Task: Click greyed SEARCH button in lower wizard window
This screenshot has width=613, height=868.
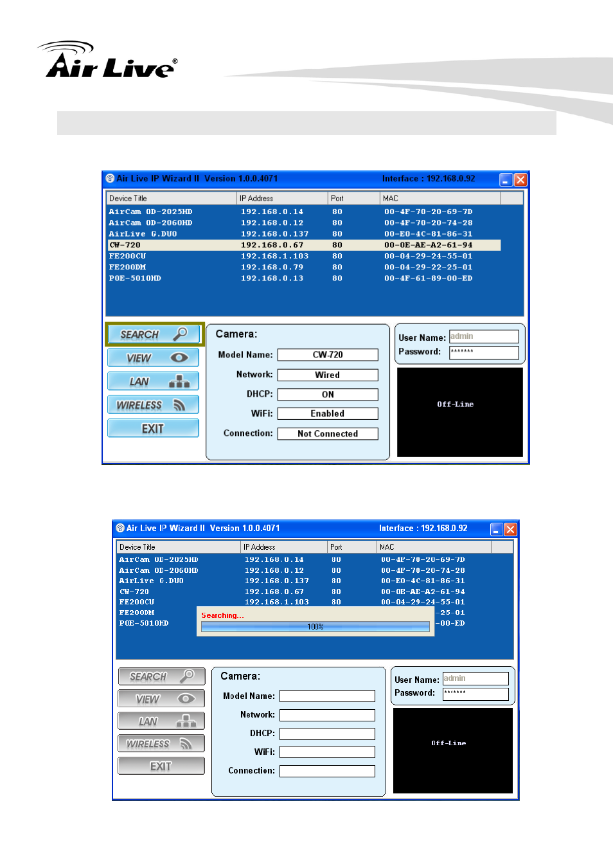Action: tap(161, 676)
